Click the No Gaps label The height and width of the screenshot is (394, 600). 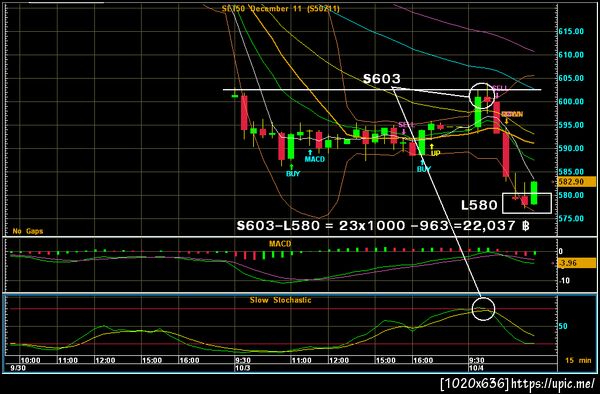pyautogui.click(x=28, y=231)
